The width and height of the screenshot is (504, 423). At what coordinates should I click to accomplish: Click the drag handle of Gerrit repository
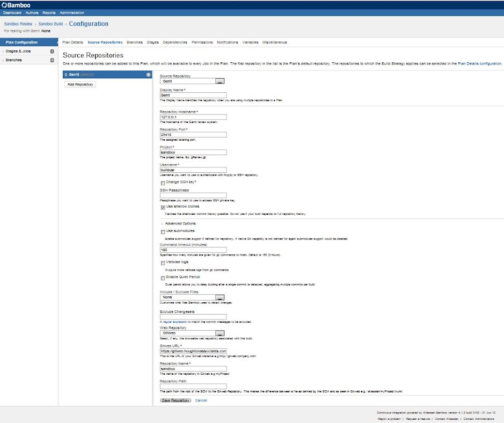66,75
